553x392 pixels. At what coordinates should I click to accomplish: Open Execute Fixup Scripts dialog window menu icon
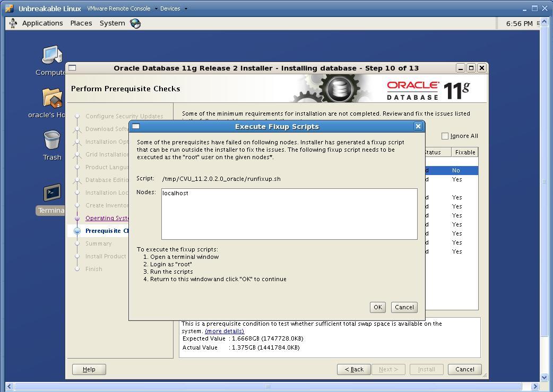pos(136,126)
